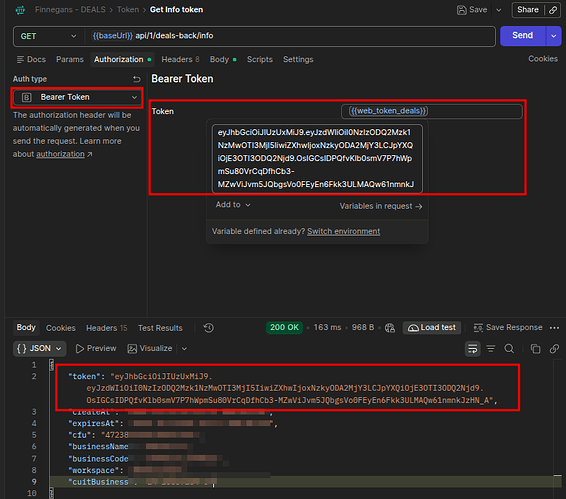The height and width of the screenshot is (499, 566).
Task: Open the Headers 8 request tab
Action: click(180, 59)
